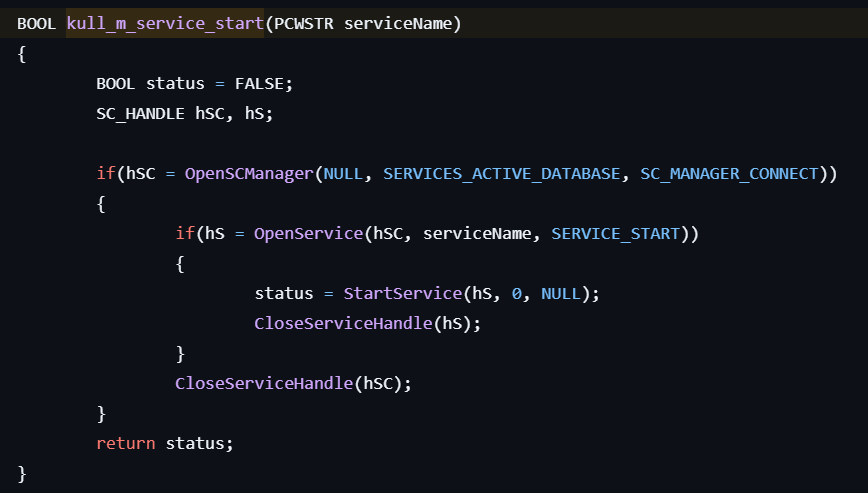Screen dimensions: 868x493
Task: Click CloseServiceHandle(hSC) call
Action: (293, 383)
